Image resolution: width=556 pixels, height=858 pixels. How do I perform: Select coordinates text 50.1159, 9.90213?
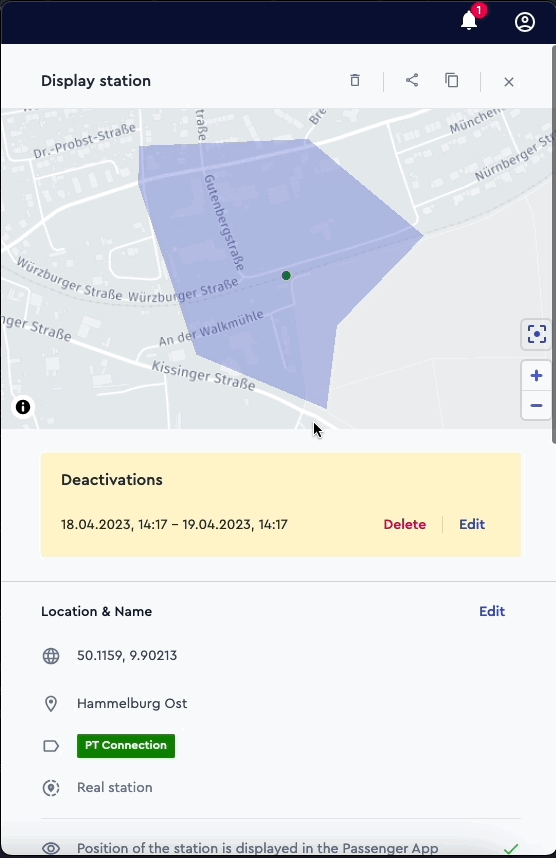[x=127, y=656]
